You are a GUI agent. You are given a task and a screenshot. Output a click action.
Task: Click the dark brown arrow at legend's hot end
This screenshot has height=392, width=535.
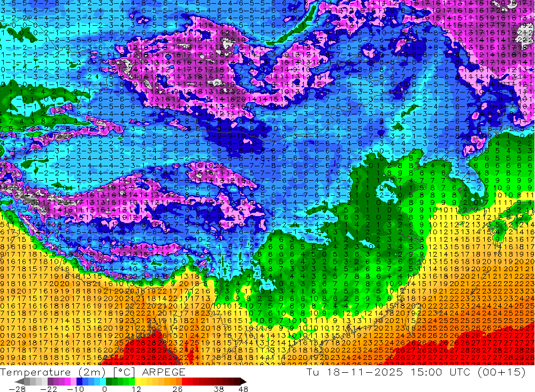coord(243,381)
